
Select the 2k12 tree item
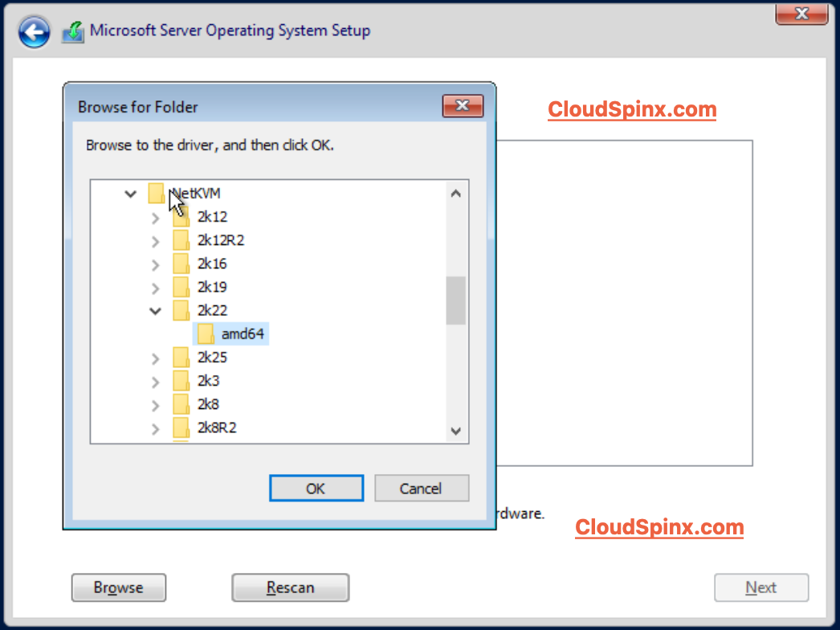(212, 217)
